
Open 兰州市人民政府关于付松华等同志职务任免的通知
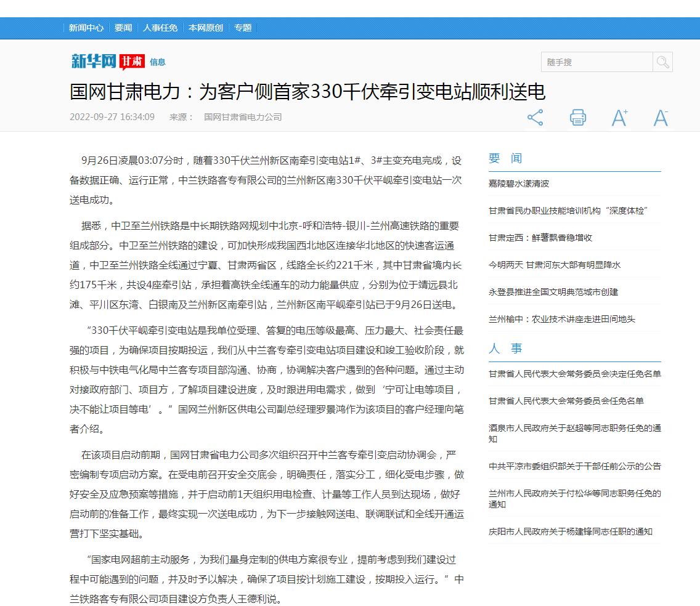(574, 498)
